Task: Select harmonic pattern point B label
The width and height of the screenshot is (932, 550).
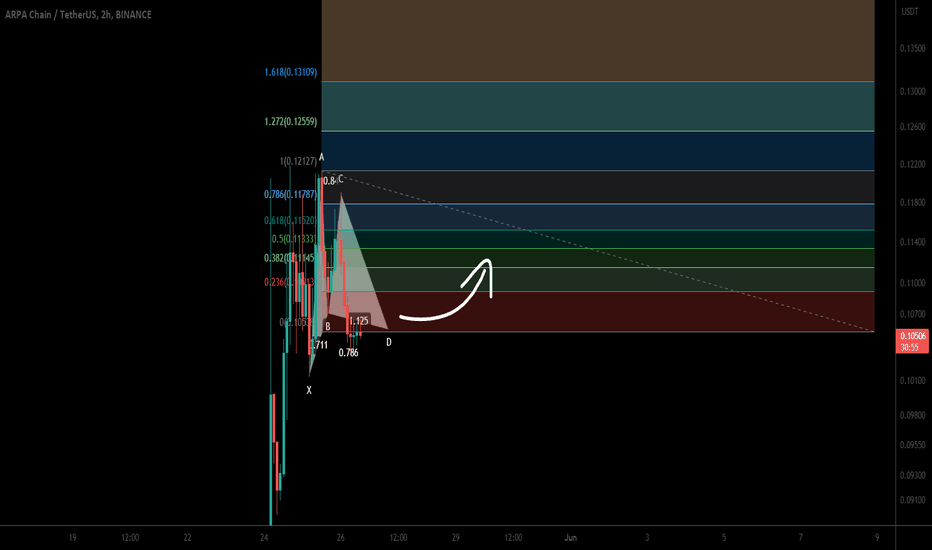Action: click(x=328, y=326)
